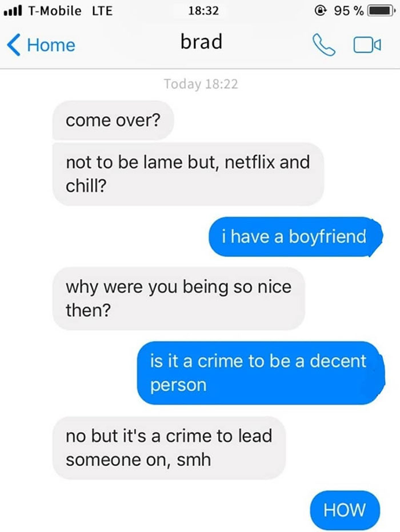Select the "netflix and chill?" message bubble

click(x=188, y=174)
